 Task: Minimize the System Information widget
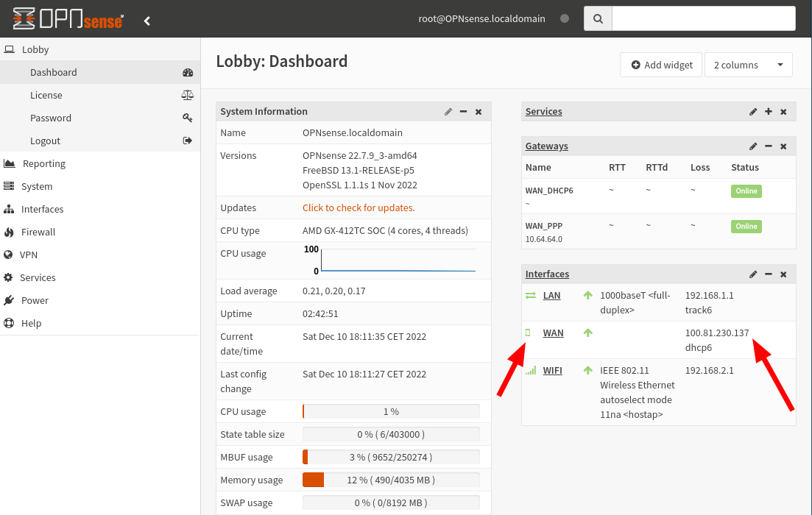464,112
